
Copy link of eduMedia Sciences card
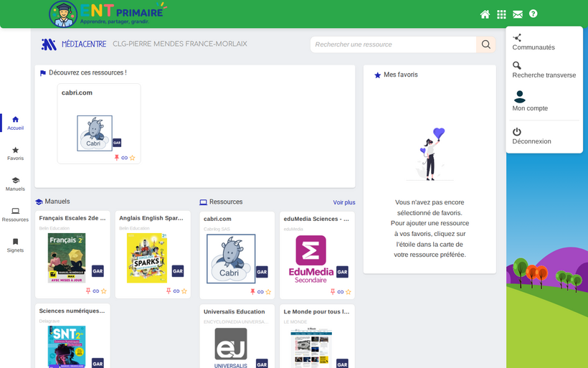pyautogui.click(x=341, y=292)
